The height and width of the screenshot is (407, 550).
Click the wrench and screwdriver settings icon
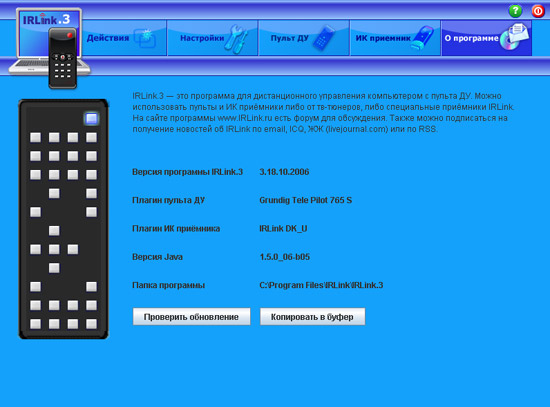pyautogui.click(x=237, y=39)
